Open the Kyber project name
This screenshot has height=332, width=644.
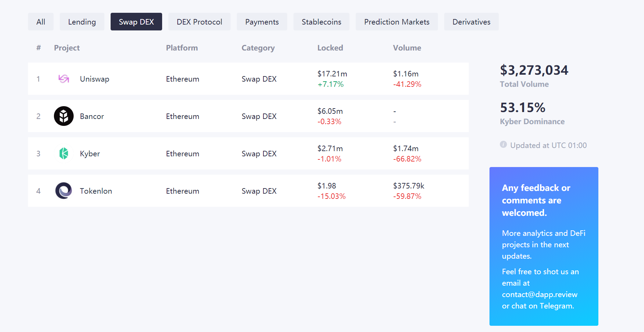tap(90, 154)
